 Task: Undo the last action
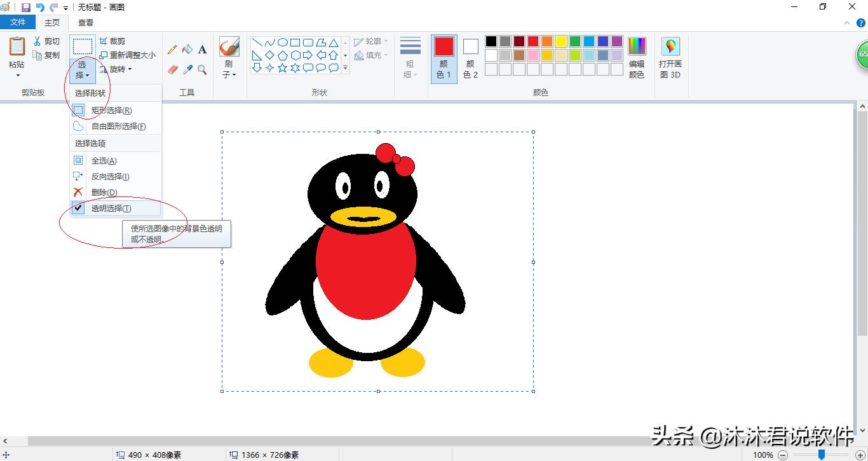(x=40, y=7)
